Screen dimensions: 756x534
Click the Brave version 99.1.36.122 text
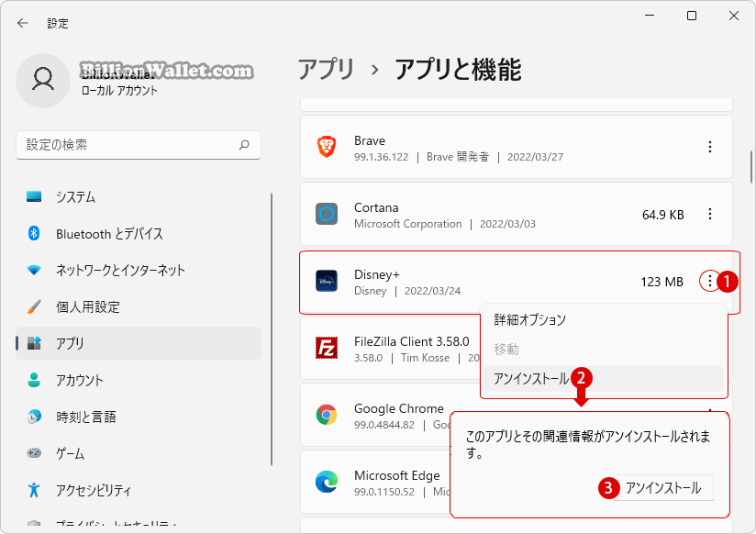[381, 157]
